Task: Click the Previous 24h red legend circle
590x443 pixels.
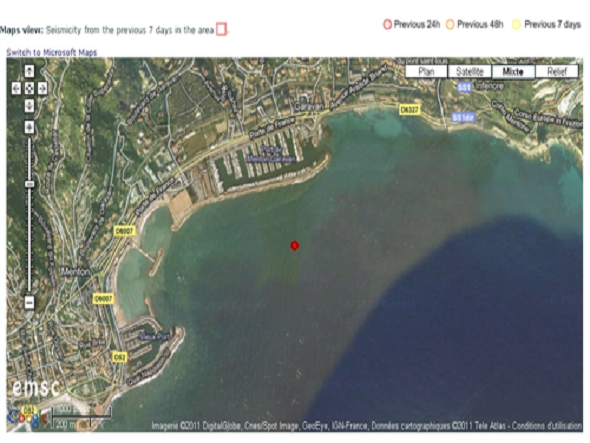Action: [x=387, y=24]
